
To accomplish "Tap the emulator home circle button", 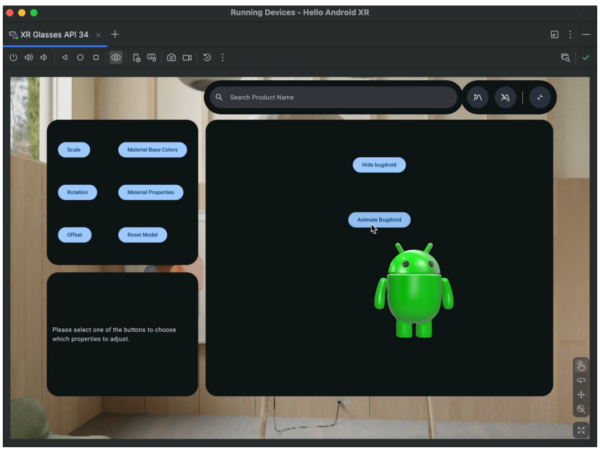I will [x=80, y=58].
